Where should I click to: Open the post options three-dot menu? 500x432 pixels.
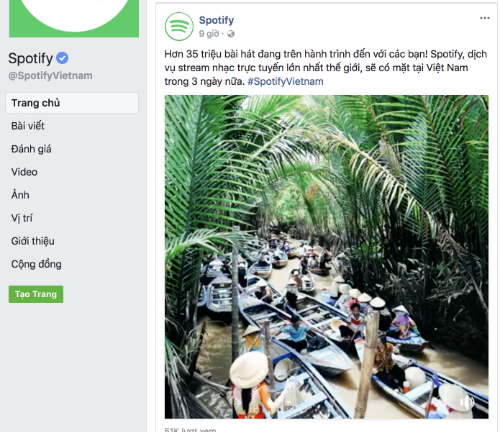(484, 18)
